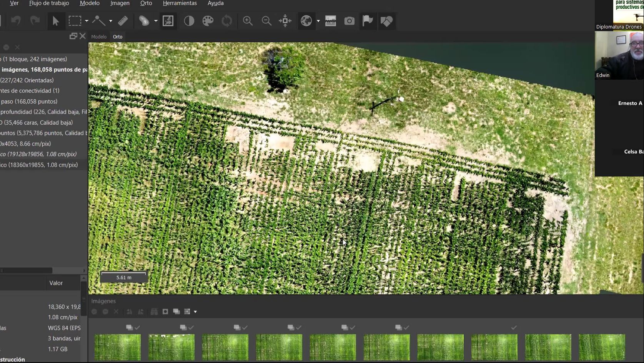This screenshot has width=644, height=363.
Task: Toggle the show markers flag icon
Action: click(x=368, y=21)
